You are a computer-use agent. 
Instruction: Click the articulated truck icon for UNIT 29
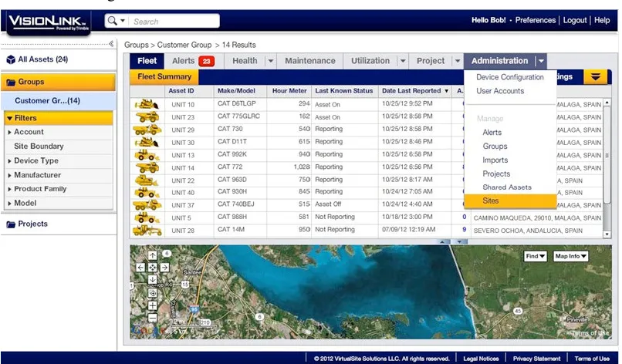tap(147, 130)
